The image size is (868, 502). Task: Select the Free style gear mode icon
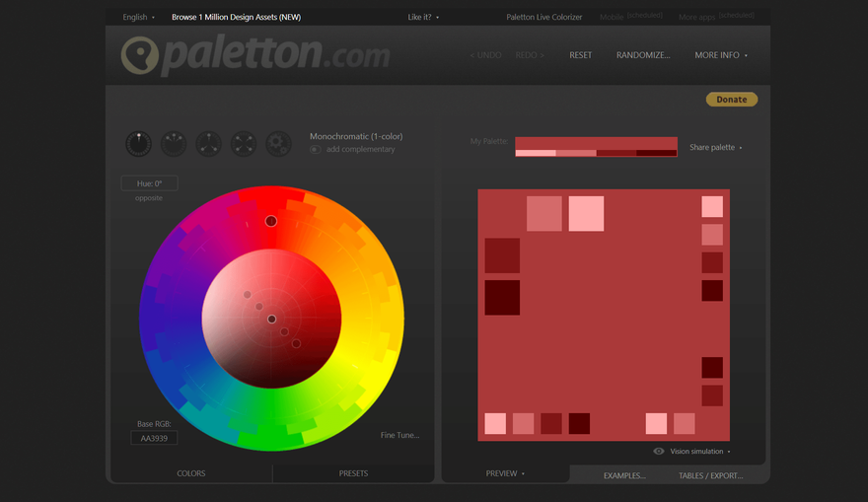pyautogui.click(x=278, y=144)
